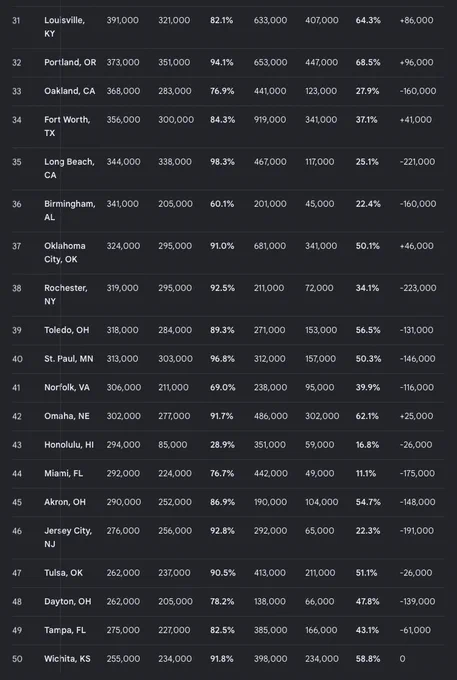
Task: Click Wichita, KS's 58.8% percentage
Action: point(368,659)
